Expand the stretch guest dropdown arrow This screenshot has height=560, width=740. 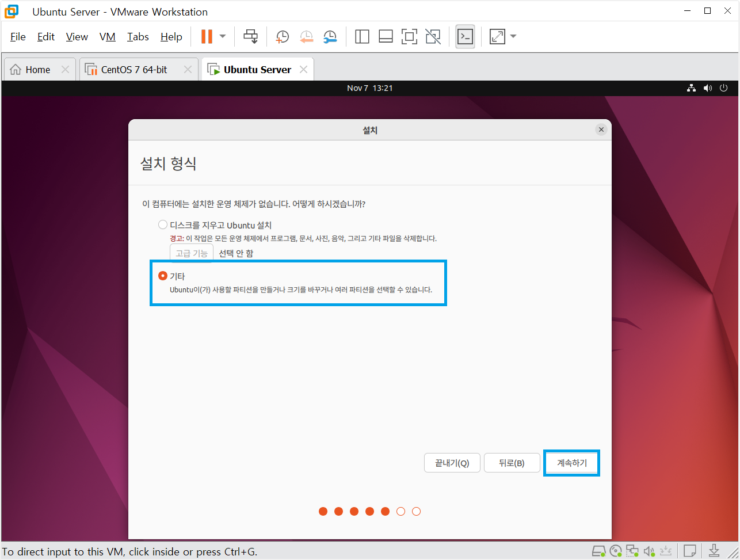(513, 37)
